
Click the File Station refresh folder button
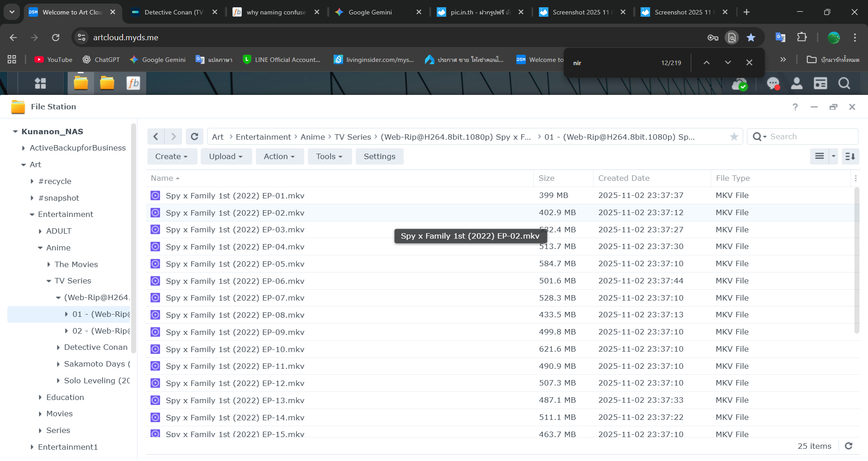click(194, 136)
